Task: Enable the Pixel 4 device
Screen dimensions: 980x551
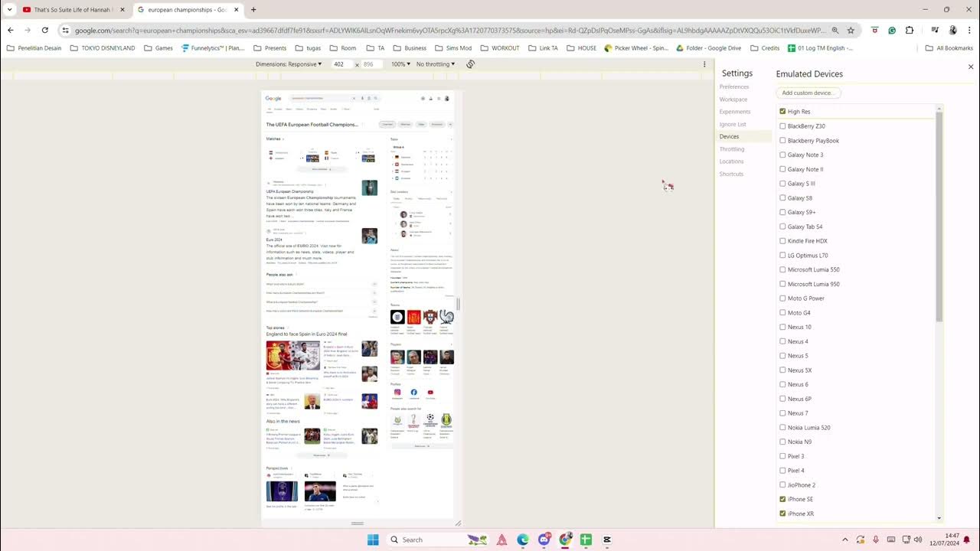Action: (782, 471)
